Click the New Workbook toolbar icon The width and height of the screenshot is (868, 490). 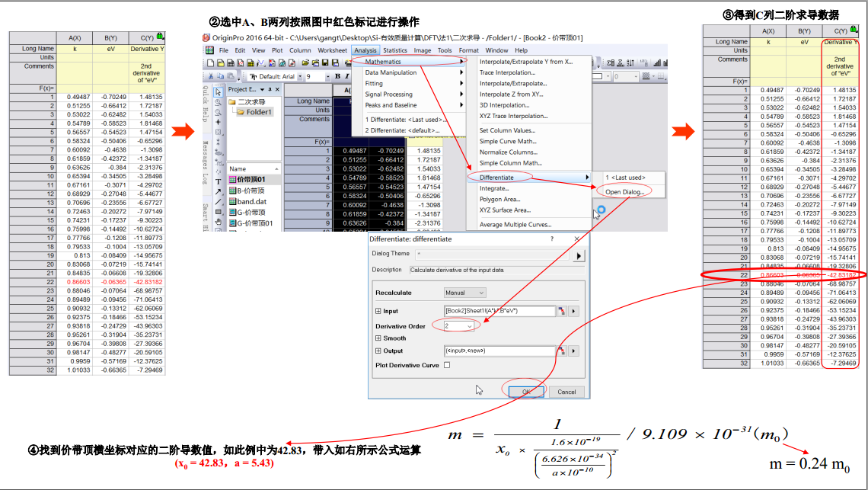click(231, 62)
